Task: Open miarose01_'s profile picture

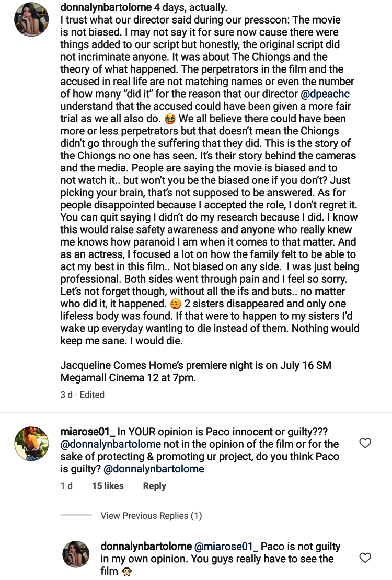Action: pos(31,444)
